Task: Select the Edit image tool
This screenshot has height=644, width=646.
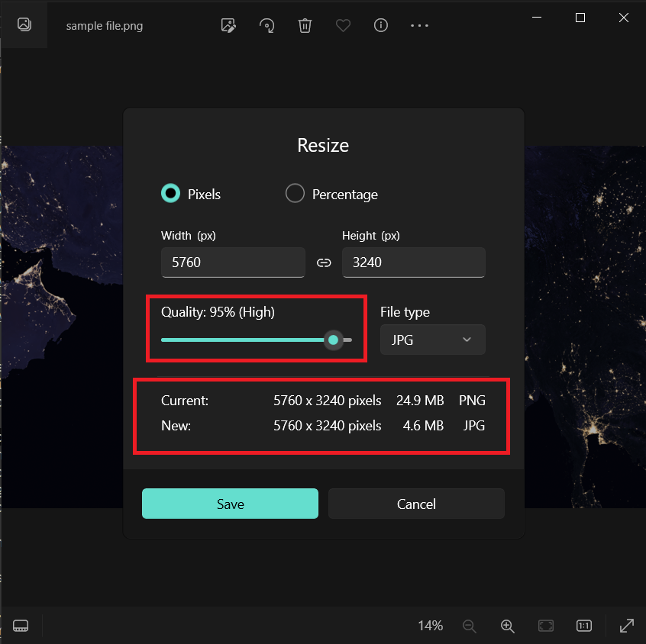Action: coord(228,25)
